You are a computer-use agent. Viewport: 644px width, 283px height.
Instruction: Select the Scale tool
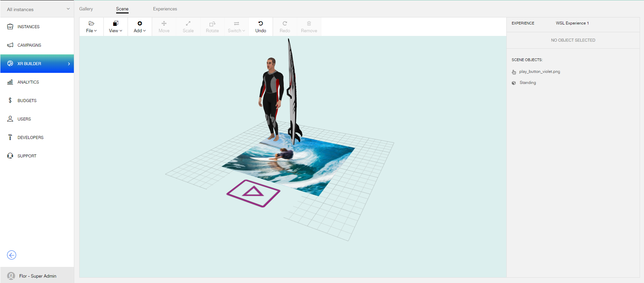(188, 27)
